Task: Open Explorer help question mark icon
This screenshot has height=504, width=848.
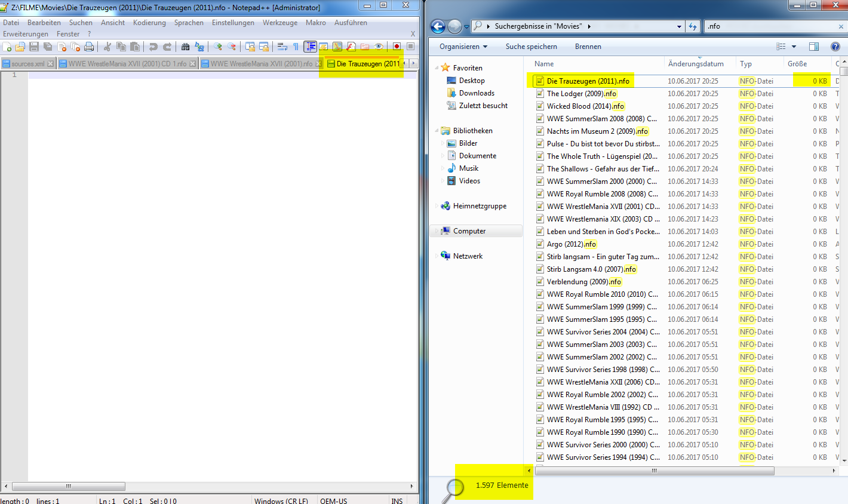Action: [835, 47]
